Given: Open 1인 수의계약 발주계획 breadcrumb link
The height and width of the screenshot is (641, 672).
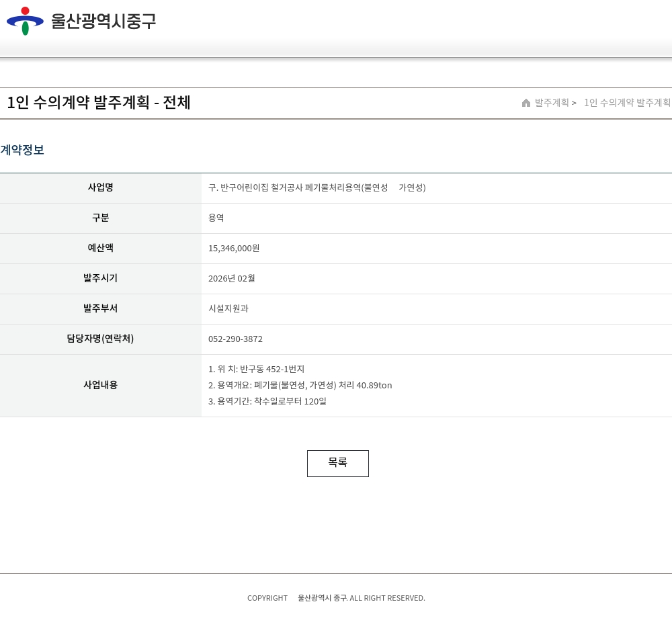Looking at the screenshot, I should point(627,102).
